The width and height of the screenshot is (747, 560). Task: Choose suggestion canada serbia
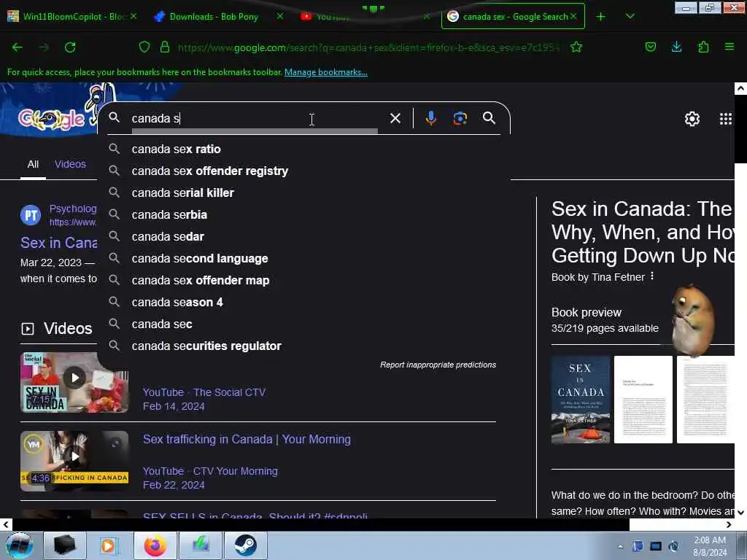click(303, 215)
